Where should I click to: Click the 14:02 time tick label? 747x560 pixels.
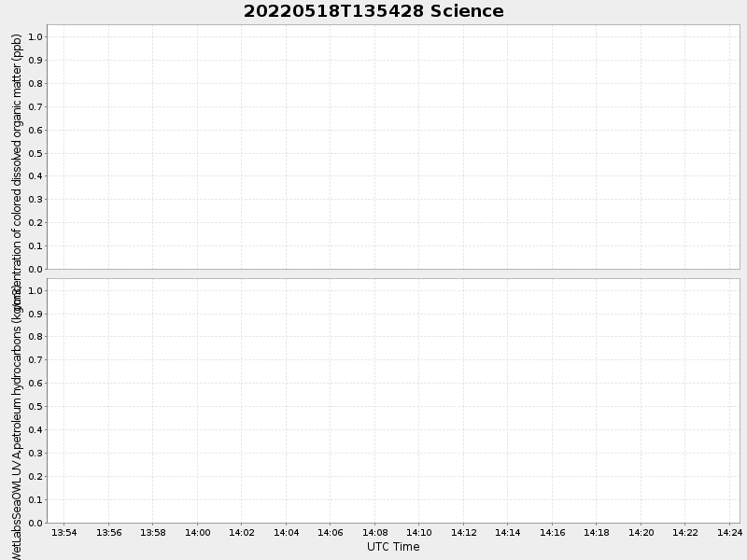242,532
